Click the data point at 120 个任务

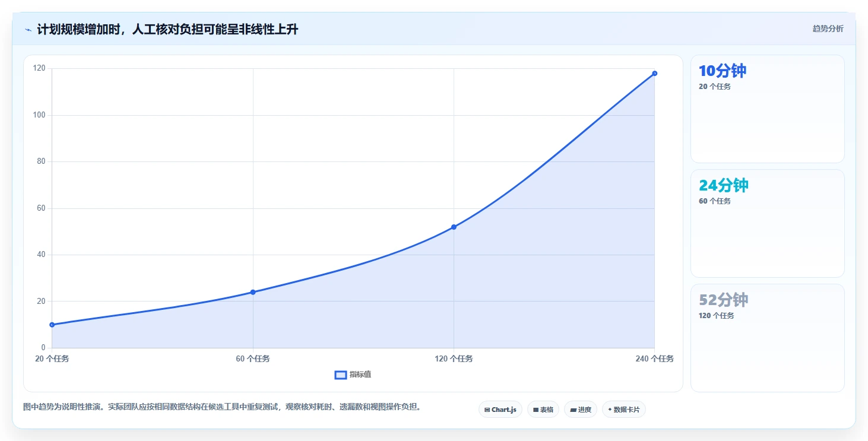(454, 227)
